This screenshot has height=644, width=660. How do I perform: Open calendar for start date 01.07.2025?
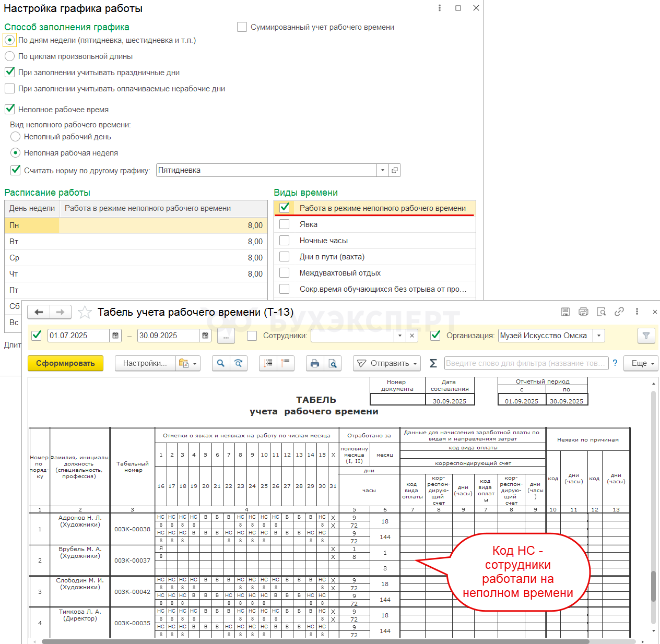coord(116,336)
